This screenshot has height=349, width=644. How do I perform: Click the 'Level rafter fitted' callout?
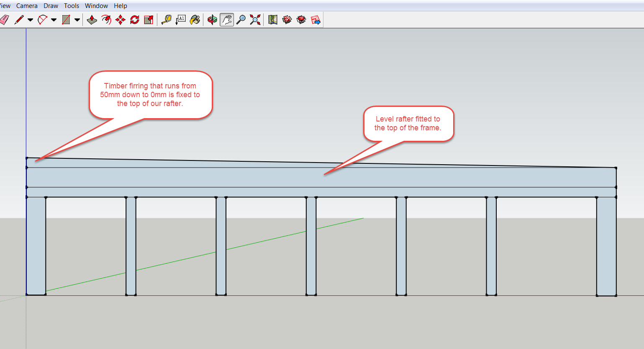click(x=408, y=124)
